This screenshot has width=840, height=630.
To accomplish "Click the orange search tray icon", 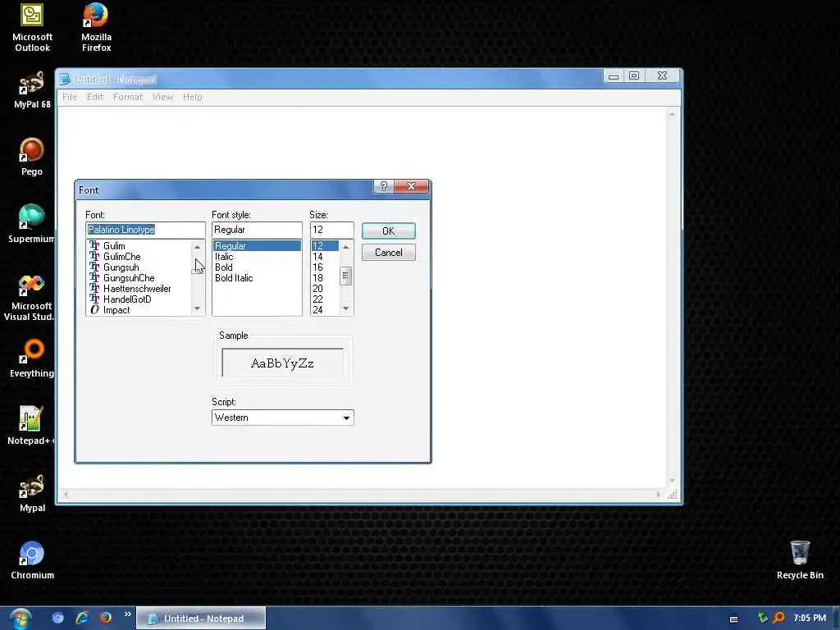I will (778, 618).
